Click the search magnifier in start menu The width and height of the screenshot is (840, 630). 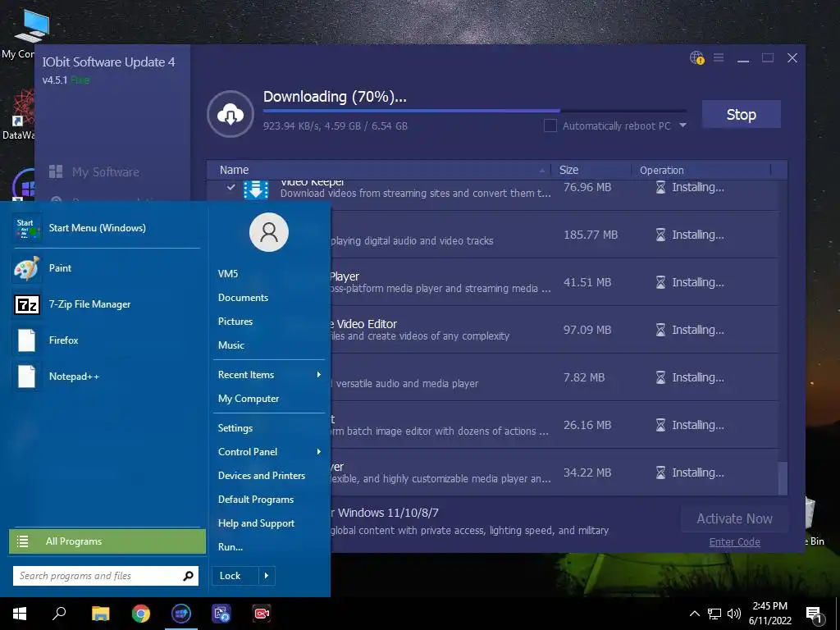pyautogui.click(x=188, y=576)
